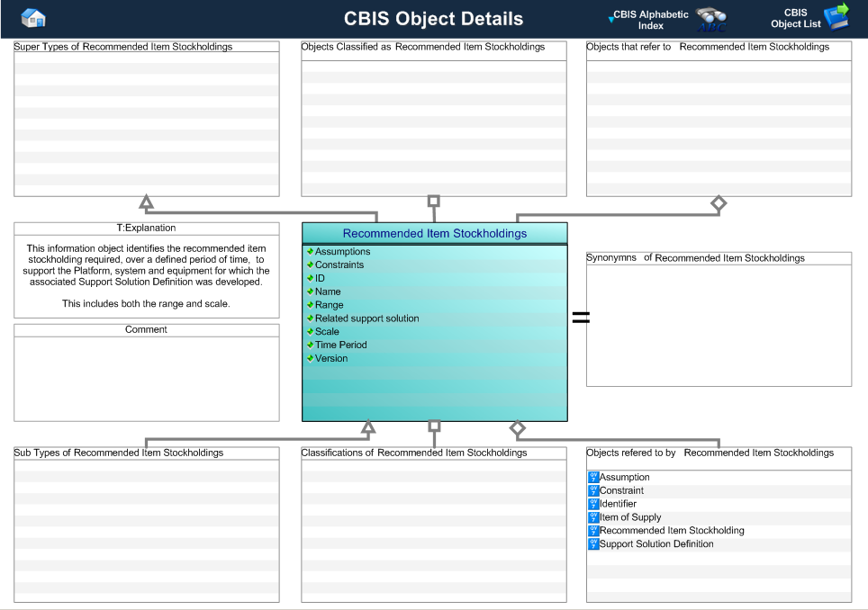Image resolution: width=868 pixels, height=610 pixels.
Task: Go to the home page icon
Action: click(x=33, y=18)
